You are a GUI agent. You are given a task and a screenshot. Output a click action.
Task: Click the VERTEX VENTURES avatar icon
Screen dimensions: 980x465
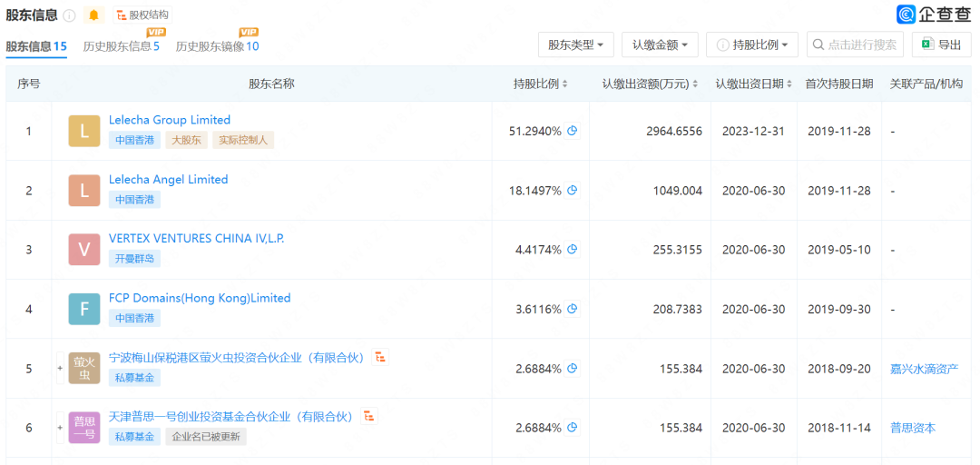tap(84, 250)
